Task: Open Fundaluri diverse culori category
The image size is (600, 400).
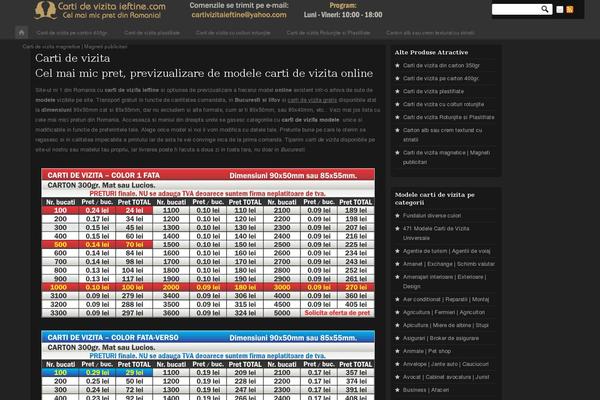Action: click(x=432, y=216)
